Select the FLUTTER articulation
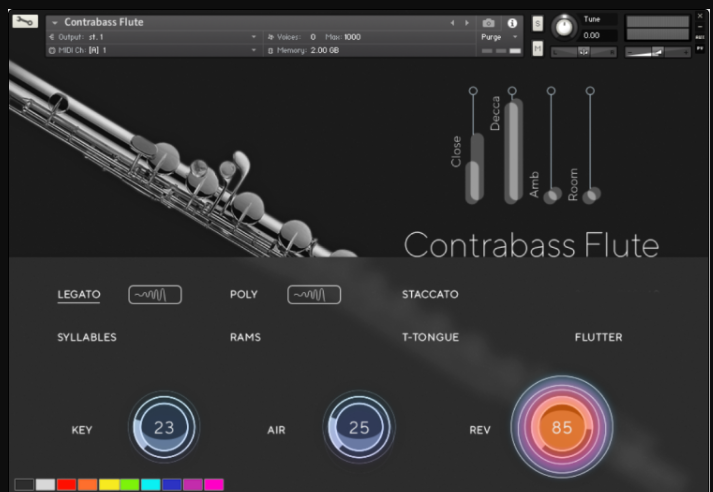Viewport: 713px width, 492px height. [598, 337]
